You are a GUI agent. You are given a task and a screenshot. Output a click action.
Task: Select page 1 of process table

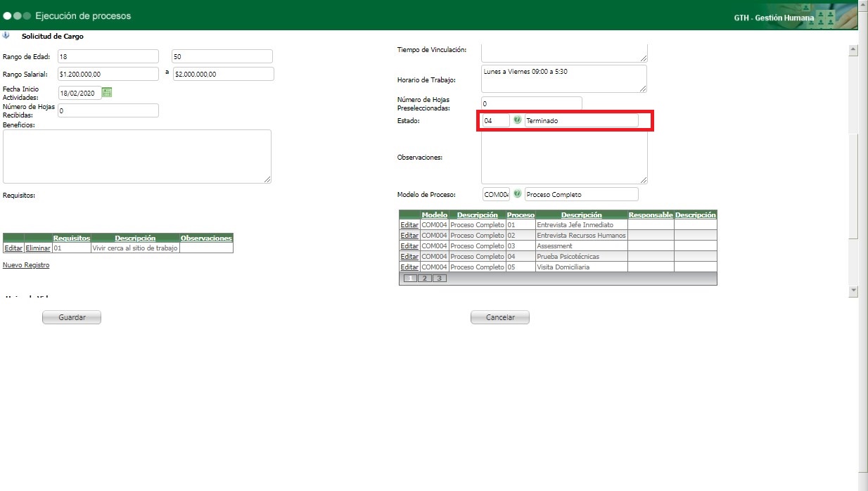(410, 279)
